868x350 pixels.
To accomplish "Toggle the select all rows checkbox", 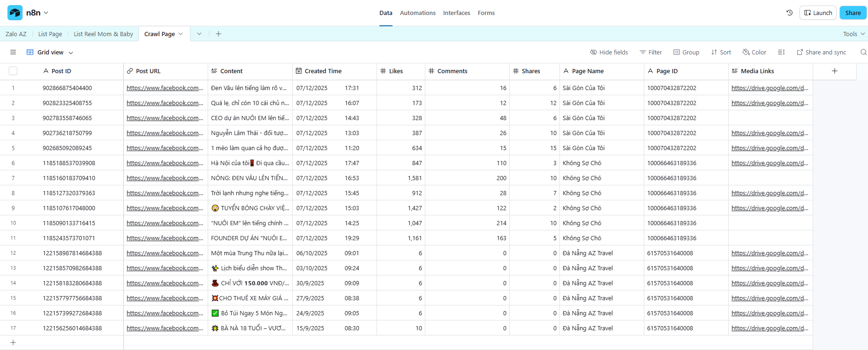I will 13,71.
